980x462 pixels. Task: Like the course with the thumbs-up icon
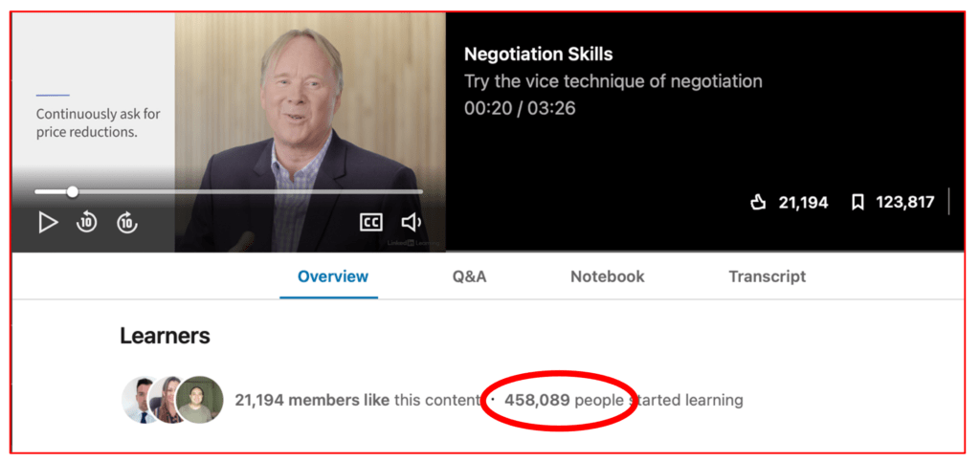(759, 202)
